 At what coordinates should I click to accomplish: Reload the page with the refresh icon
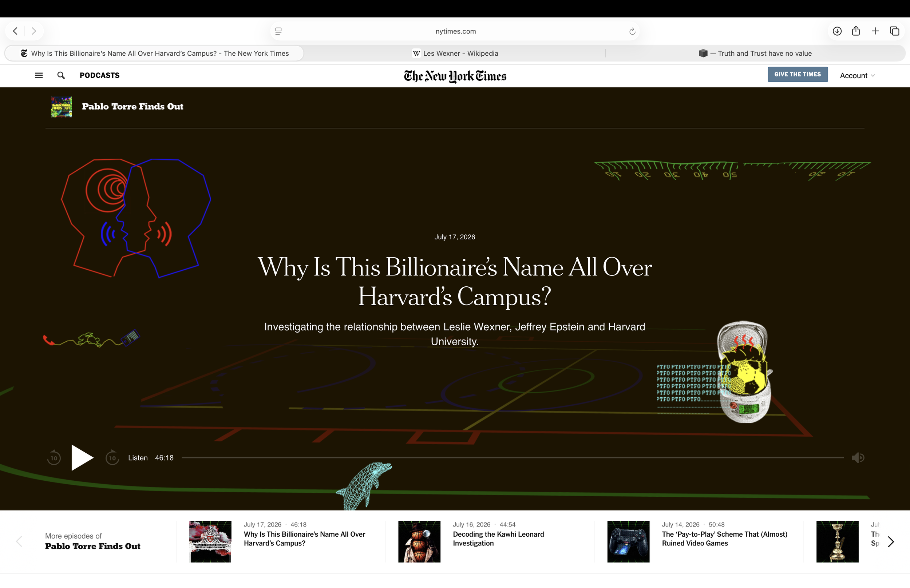point(632,31)
